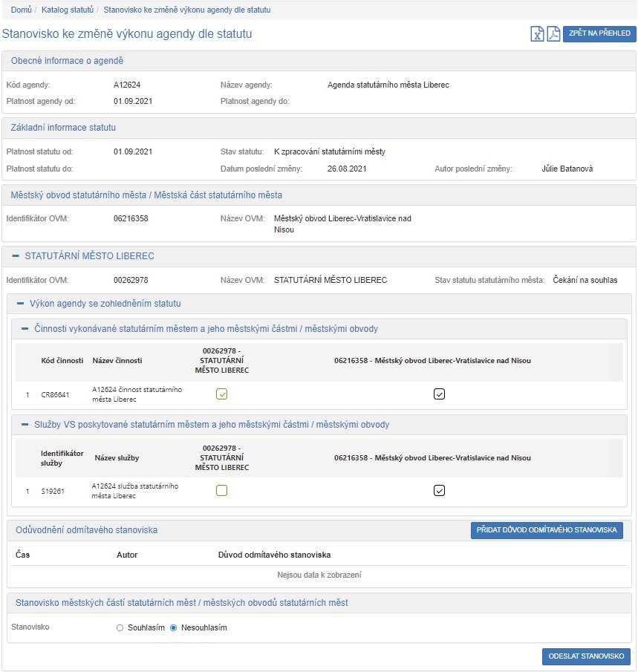The image size is (638, 672).
Task: Export the page to Excel
Action: click(537, 34)
